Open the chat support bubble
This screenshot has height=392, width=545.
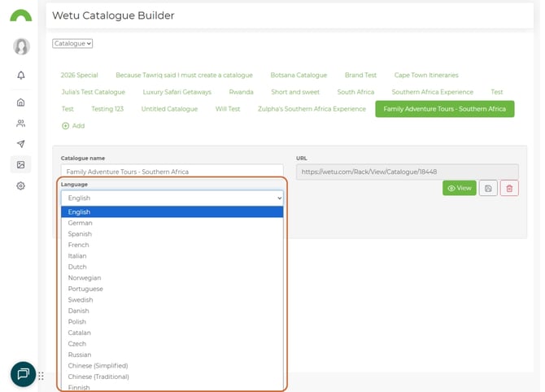click(23, 374)
